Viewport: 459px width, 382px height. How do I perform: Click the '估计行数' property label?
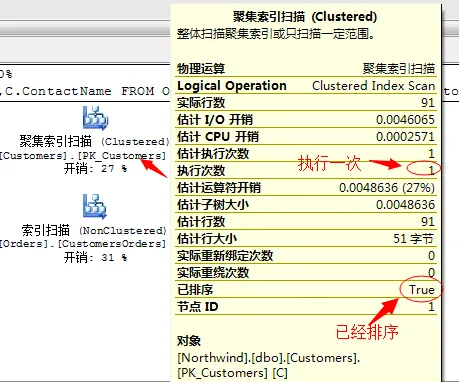coord(201,222)
